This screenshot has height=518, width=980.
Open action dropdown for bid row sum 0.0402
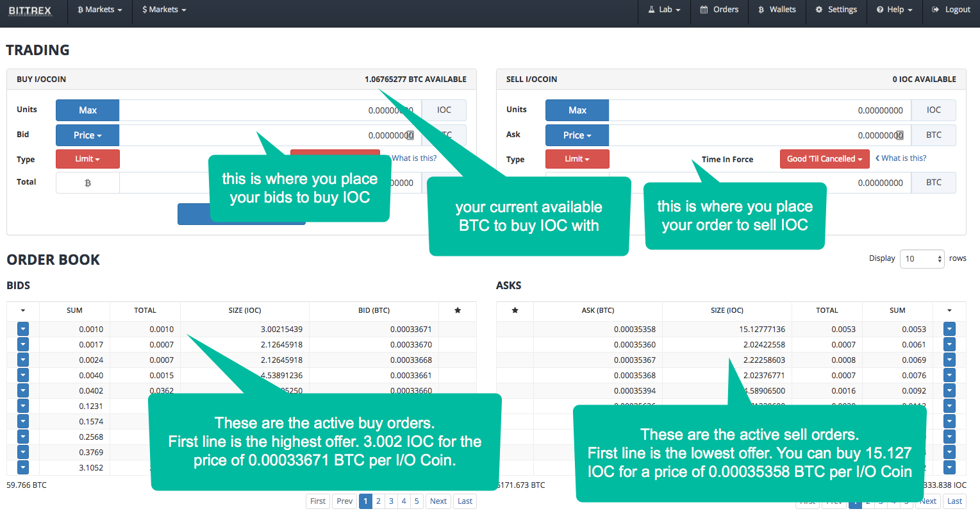[x=23, y=390]
